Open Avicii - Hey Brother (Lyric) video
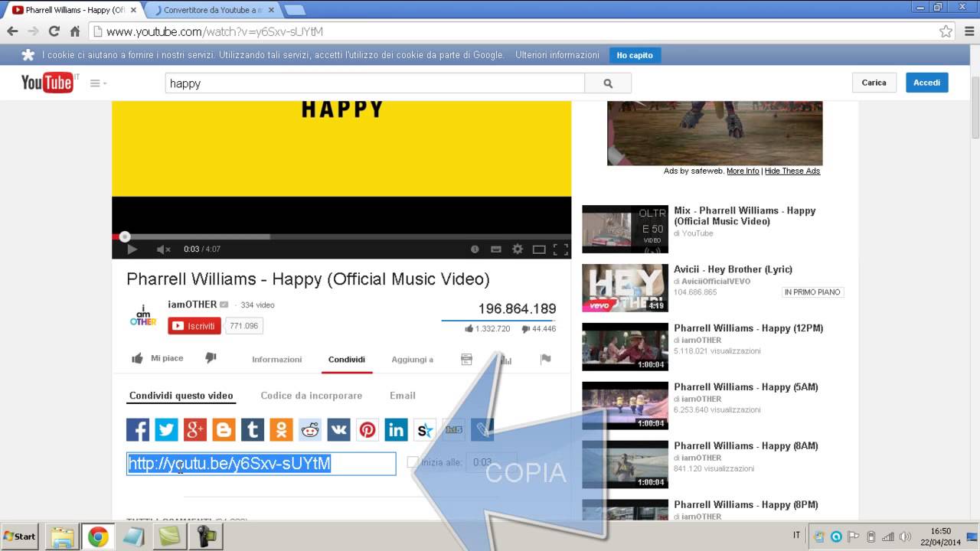 pos(733,269)
